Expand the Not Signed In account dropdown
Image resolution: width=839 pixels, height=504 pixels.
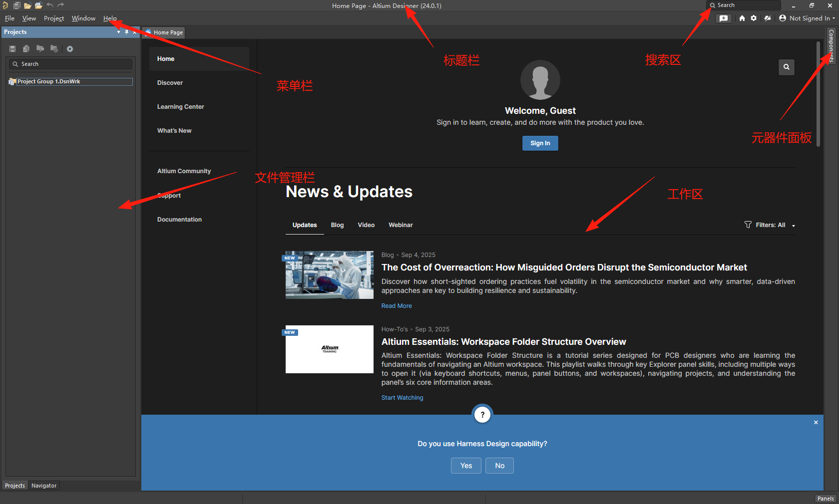pos(833,18)
